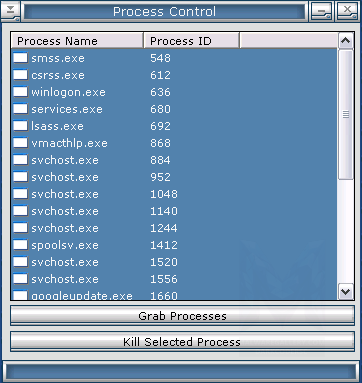Close the Process Control window
Viewport: 362px width, 383px height.
347,11
